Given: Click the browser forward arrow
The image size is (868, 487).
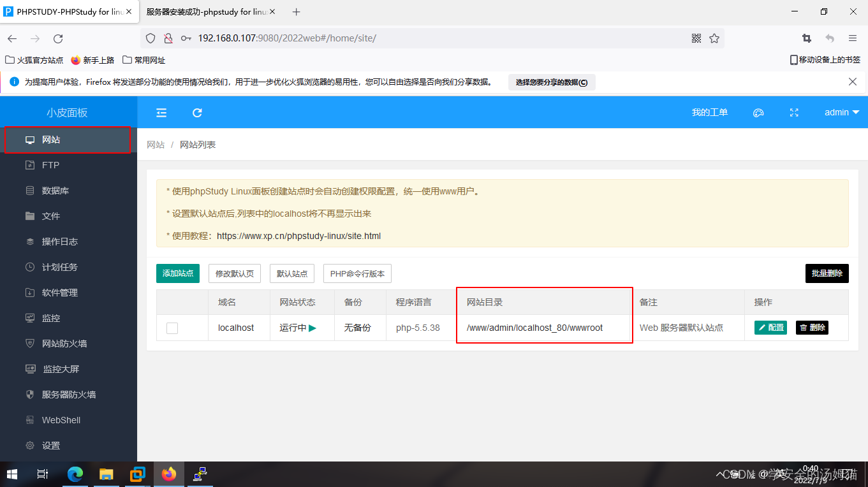Looking at the screenshot, I should [x=35, y=38].
